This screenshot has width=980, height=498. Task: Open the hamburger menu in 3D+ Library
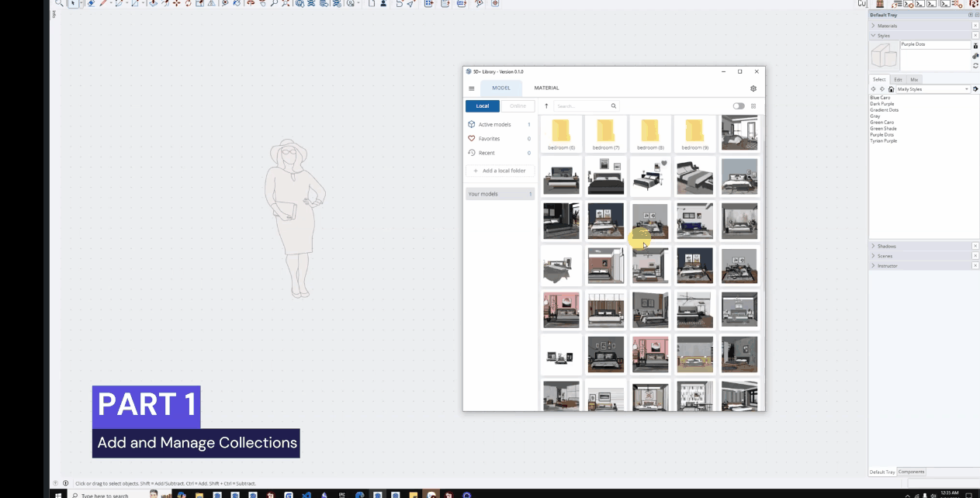point(471,88)
